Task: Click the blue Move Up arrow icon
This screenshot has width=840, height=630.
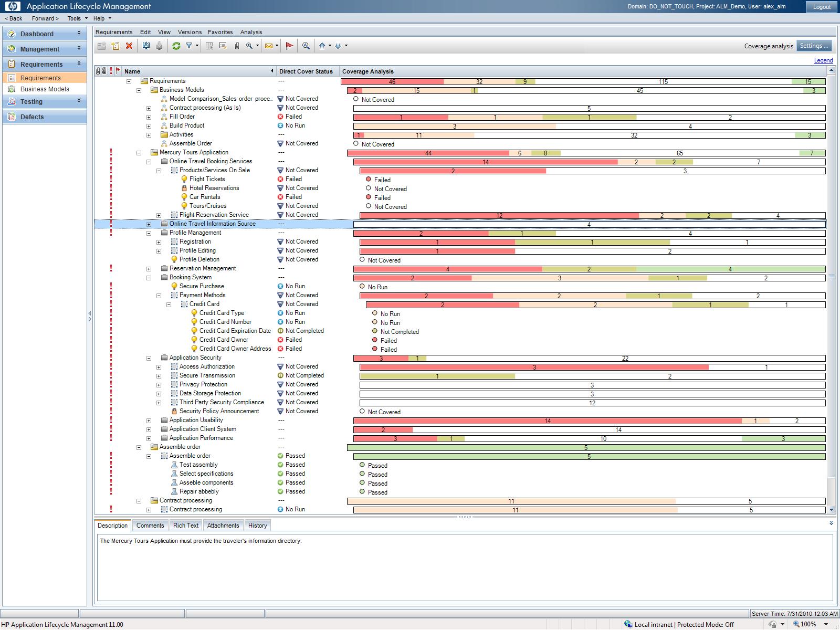Action: [322, 46]
